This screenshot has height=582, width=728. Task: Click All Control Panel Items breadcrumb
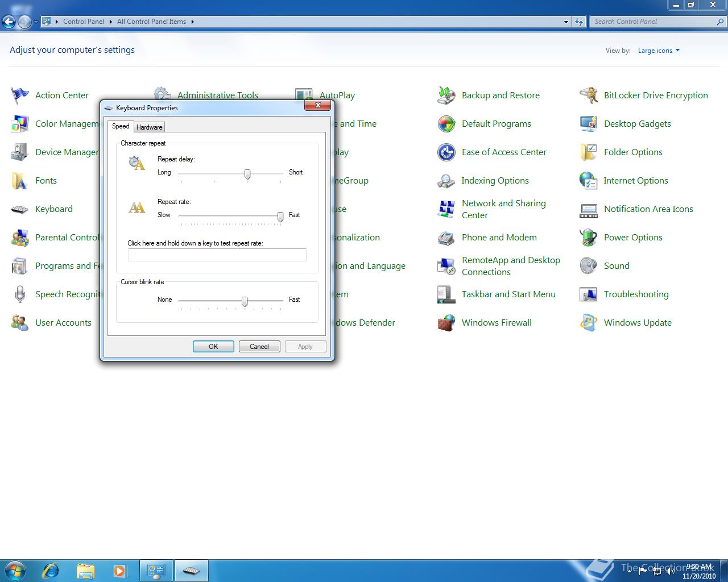151,22
